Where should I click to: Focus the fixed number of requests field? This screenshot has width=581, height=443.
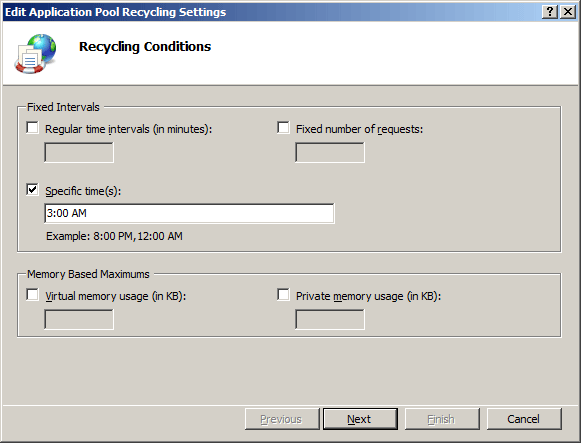pyautogui.click(x=330, y=153)
